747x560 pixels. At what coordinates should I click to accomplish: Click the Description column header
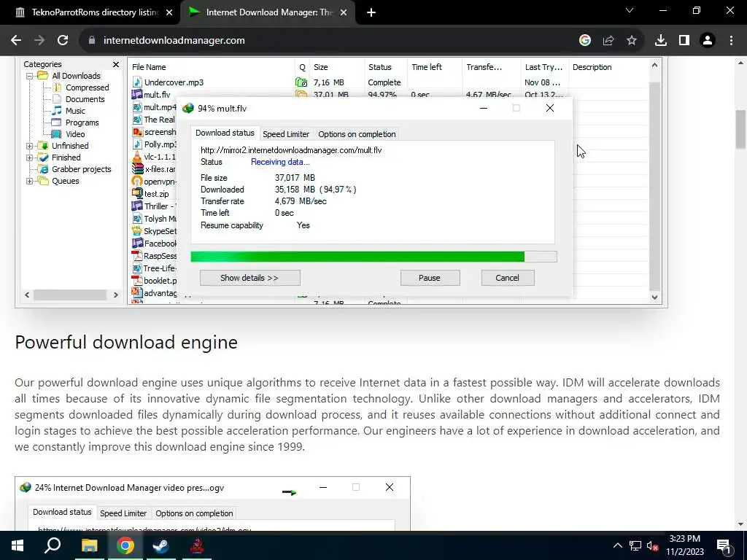609,67
